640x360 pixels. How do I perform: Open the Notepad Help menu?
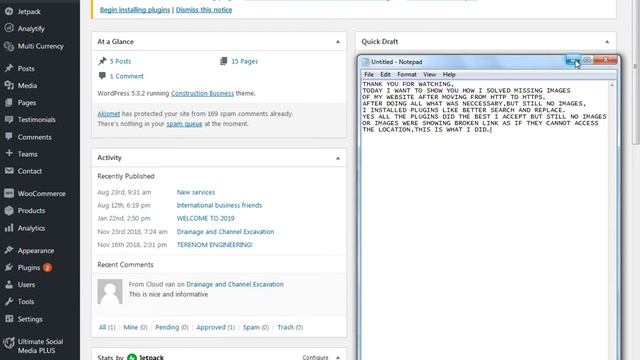click(x=449, y=75)
